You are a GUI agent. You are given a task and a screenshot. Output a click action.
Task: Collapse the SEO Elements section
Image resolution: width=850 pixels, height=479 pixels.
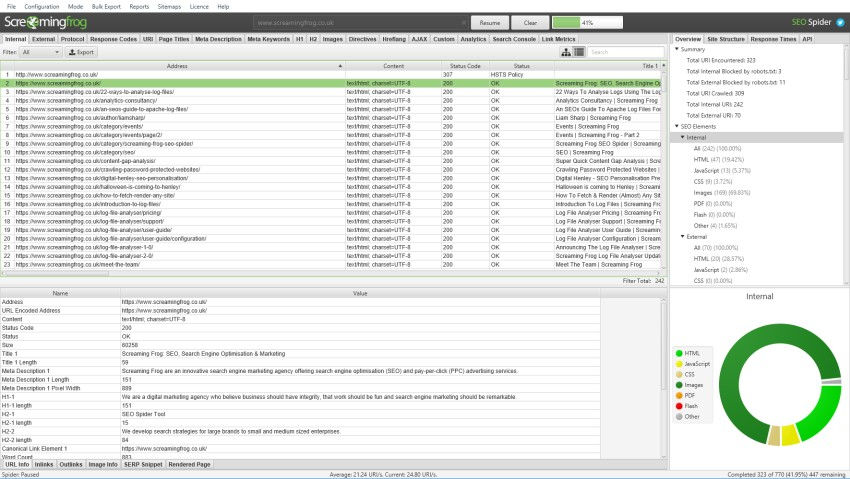tap(677, 127)
